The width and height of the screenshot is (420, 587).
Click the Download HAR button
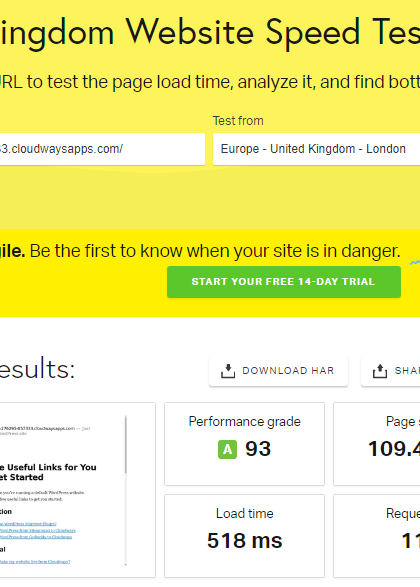pos(278,371)
